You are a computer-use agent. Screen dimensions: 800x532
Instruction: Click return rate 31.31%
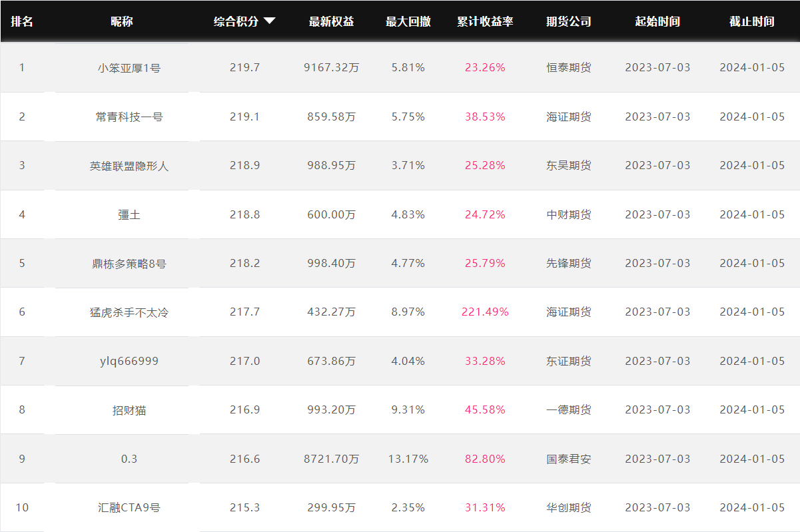click(486, 507)
